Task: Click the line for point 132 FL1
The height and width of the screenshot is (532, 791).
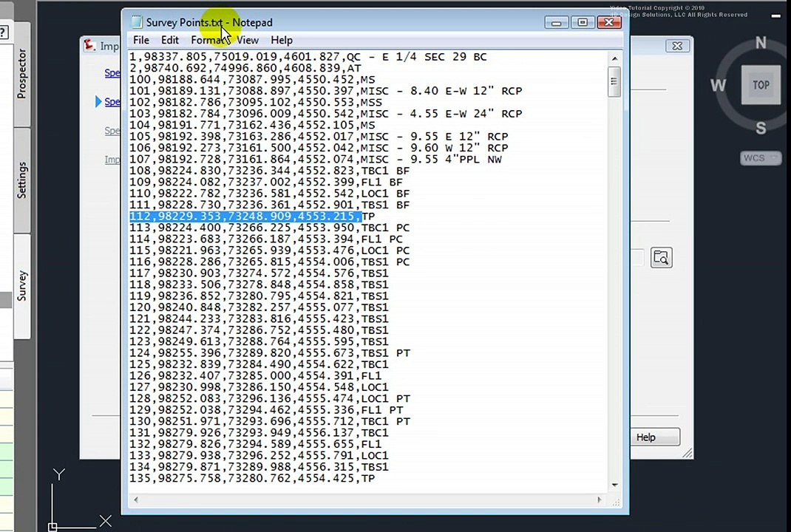Action: point(255,444)
